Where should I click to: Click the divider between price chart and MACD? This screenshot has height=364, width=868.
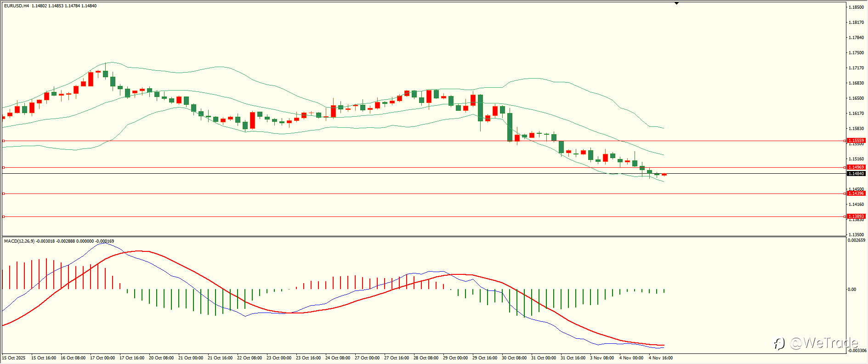424,237
